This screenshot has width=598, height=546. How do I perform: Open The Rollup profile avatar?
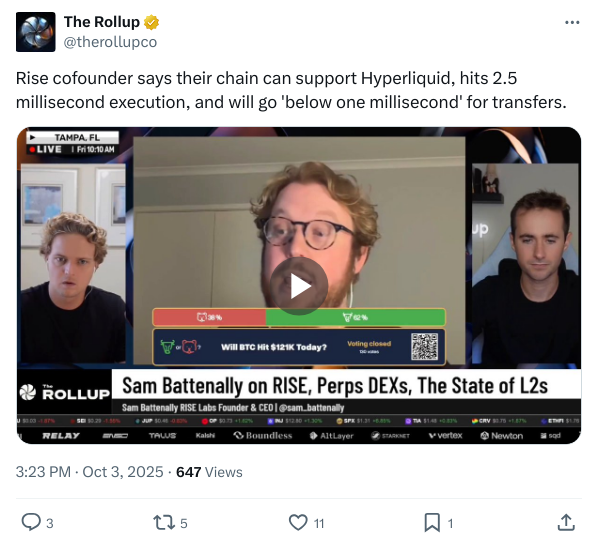[35, 32]
